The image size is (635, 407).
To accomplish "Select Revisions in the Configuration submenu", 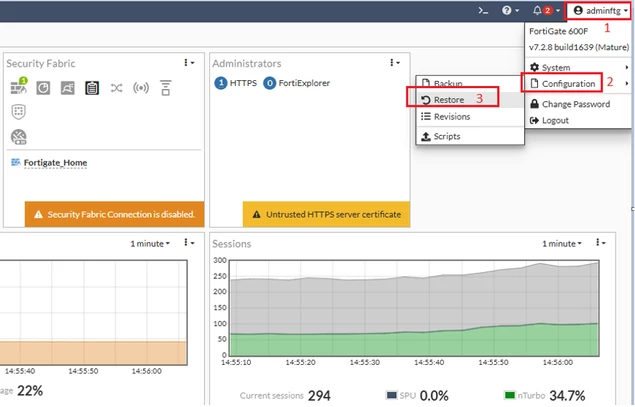I will [470, 117].
